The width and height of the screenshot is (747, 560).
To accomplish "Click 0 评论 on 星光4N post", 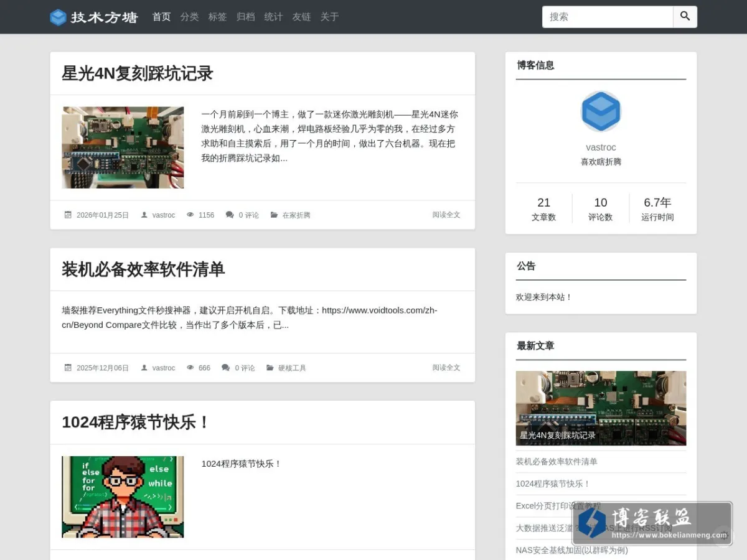I will click(249, 215).
